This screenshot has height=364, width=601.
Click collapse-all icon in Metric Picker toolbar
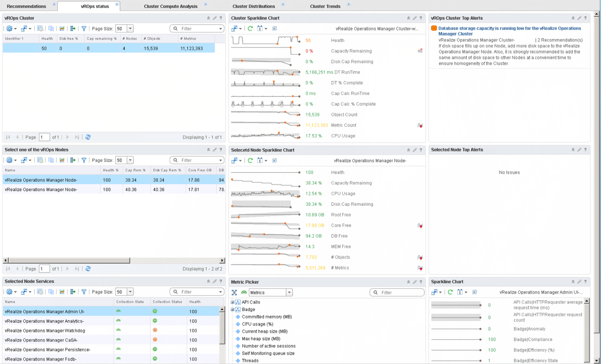pos(234,292)
